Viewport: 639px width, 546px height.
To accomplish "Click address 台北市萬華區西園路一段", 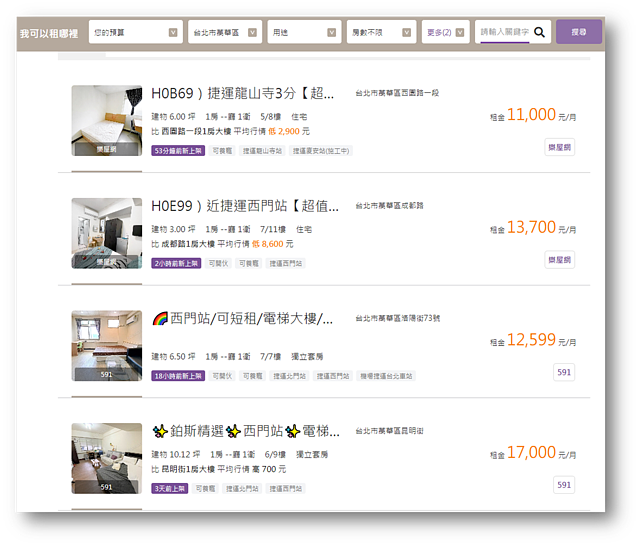I will tap(397, 93).
